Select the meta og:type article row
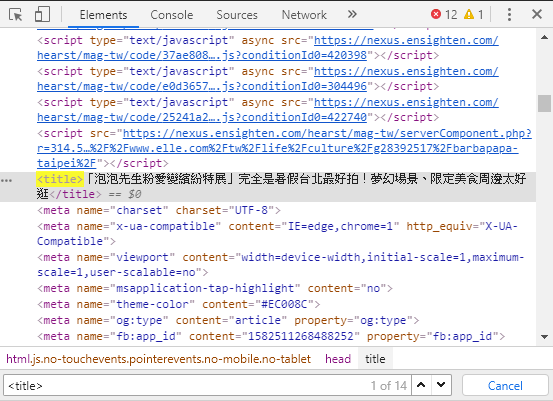 coord(228,320)
